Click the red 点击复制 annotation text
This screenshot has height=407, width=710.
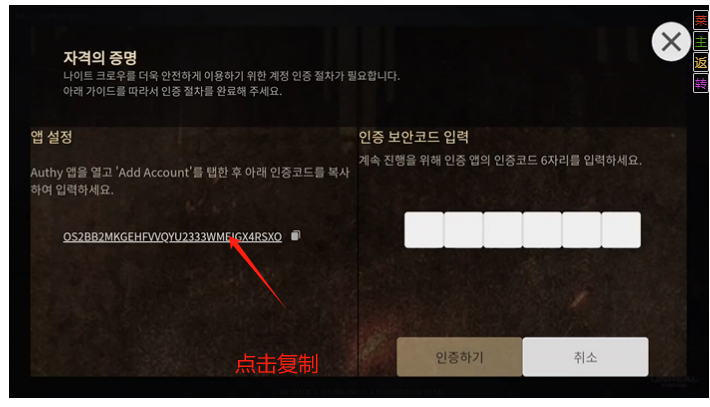pyautogui.click(x=277, y=364)
